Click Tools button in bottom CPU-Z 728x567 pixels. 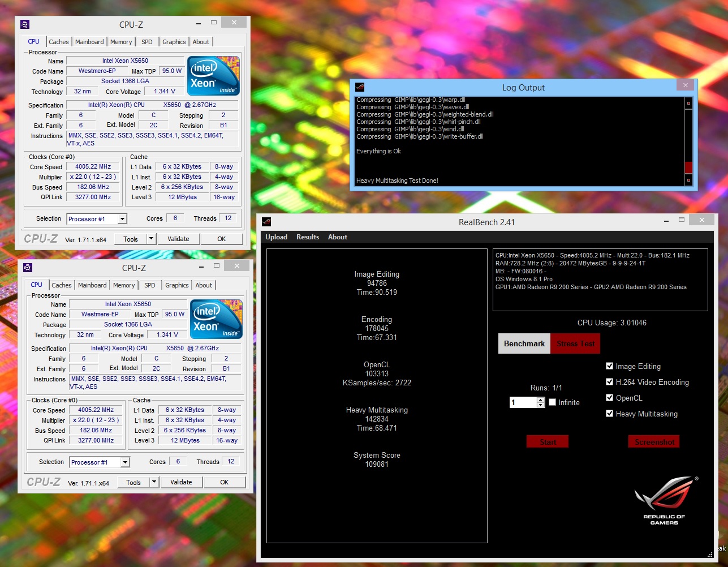click(133, 482)
